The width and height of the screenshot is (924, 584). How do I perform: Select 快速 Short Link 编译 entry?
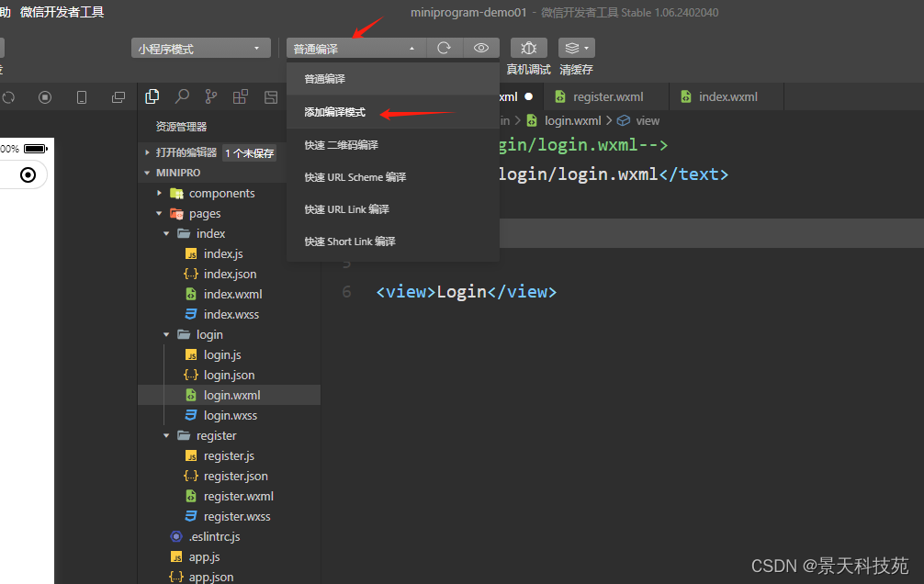393,241
